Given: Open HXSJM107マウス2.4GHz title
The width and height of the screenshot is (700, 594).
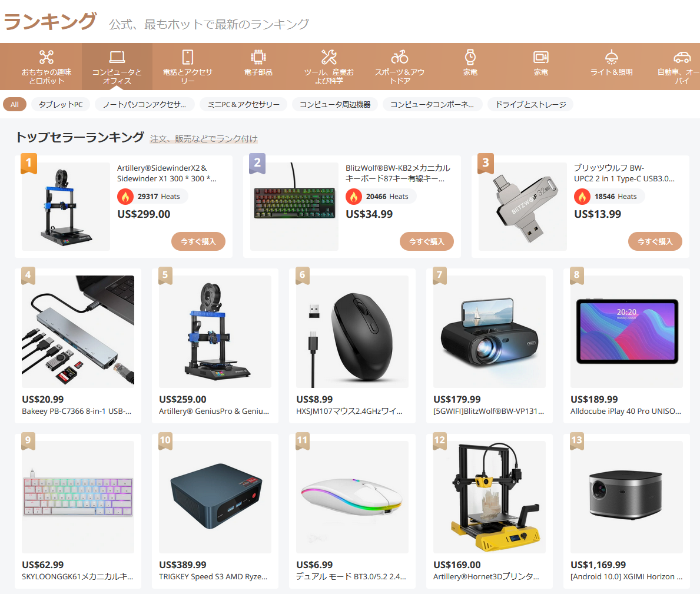Looking at the screenshot, I should click(350, 411).
